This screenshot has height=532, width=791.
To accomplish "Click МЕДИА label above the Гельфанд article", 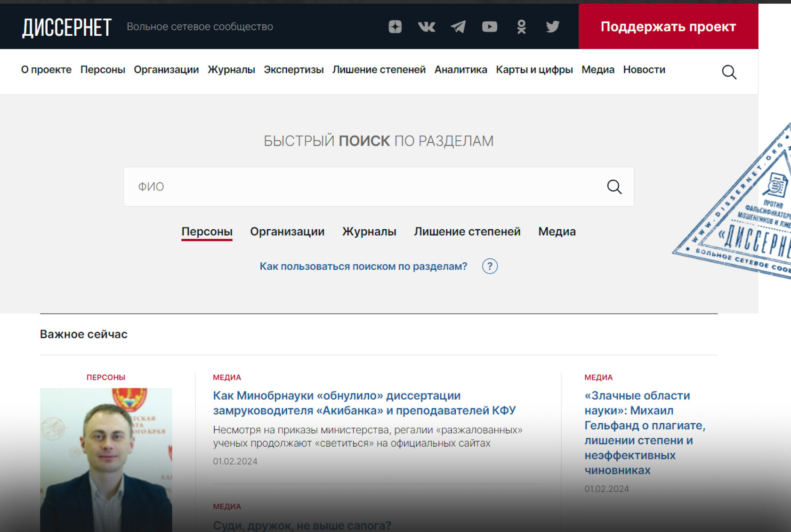I will (x=598, y=378).
